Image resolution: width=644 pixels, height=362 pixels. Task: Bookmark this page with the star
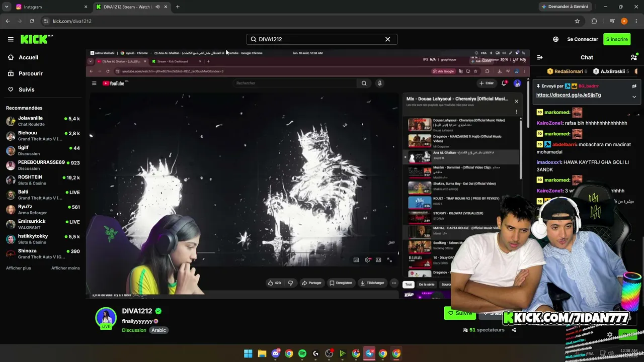[x=577, y=21]
